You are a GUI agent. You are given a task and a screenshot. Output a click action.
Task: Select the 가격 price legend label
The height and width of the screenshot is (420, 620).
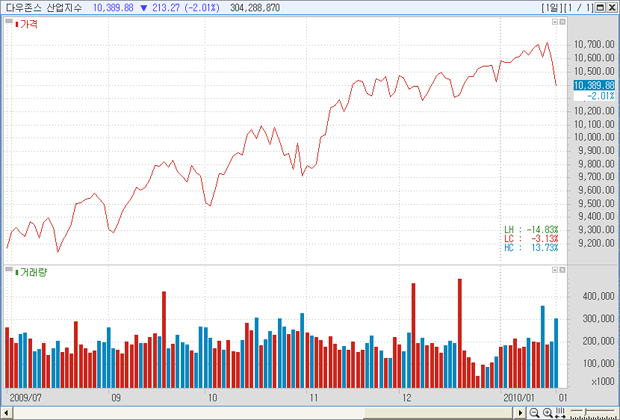(27, 22)
